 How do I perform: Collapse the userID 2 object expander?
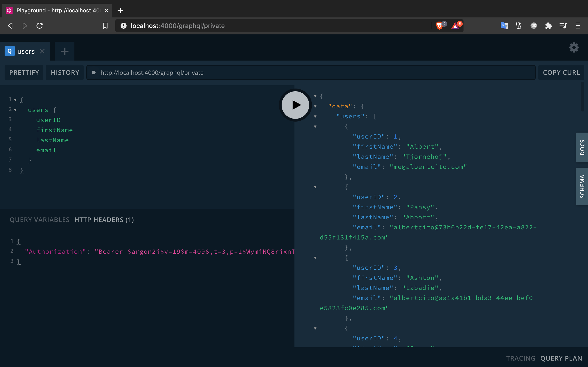pos(315,187)
